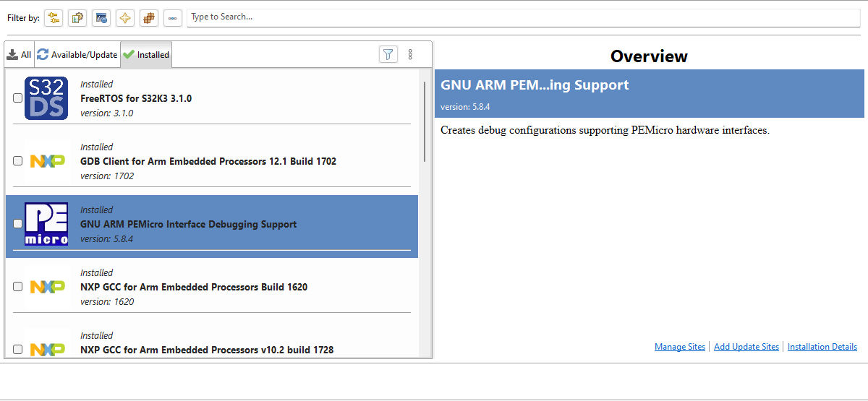Check the NXP GCC v10.2 build 1728 checkbox
The width and height of the screenshot is (868, 401).
18,350
